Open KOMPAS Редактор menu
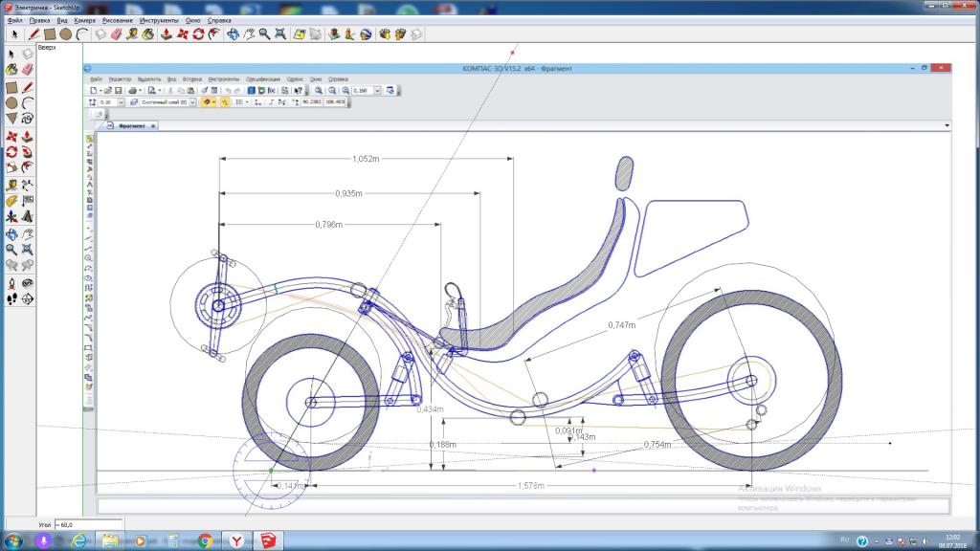Screen dimensions: 980x551 tap(120, 79)
